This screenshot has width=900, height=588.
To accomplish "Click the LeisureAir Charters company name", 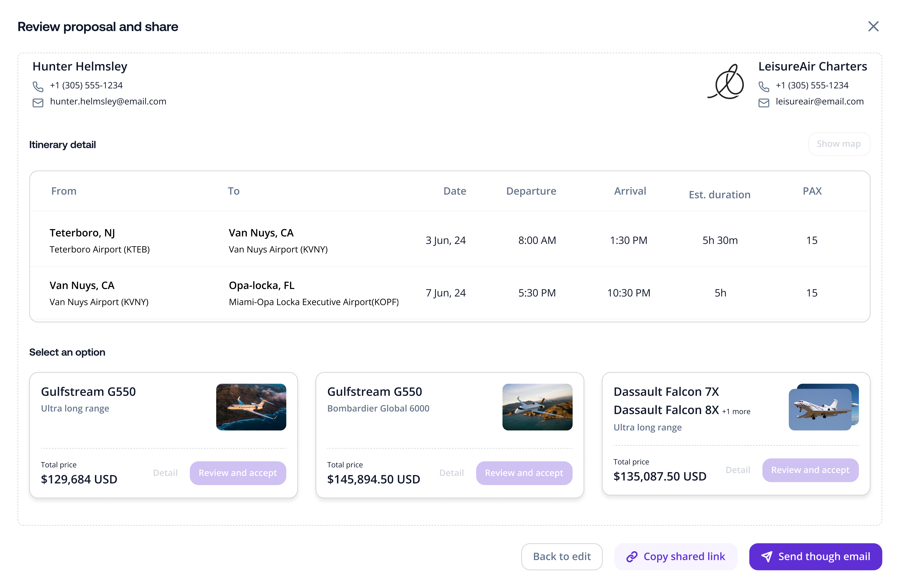I will click(813, 67).
